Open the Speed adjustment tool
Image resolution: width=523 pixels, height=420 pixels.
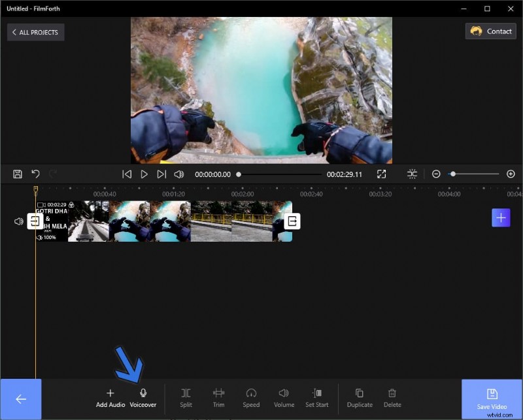pos(251,393)
